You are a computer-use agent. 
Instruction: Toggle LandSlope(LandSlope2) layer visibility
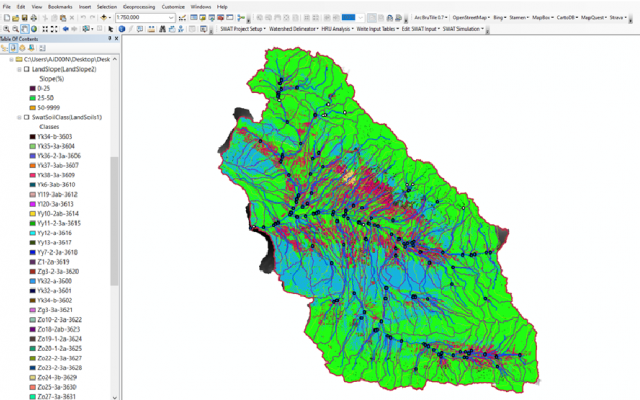tap(27, 69)
